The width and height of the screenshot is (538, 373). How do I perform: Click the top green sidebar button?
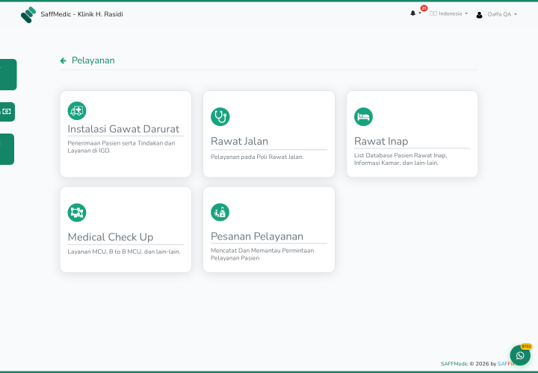(8, 74)
